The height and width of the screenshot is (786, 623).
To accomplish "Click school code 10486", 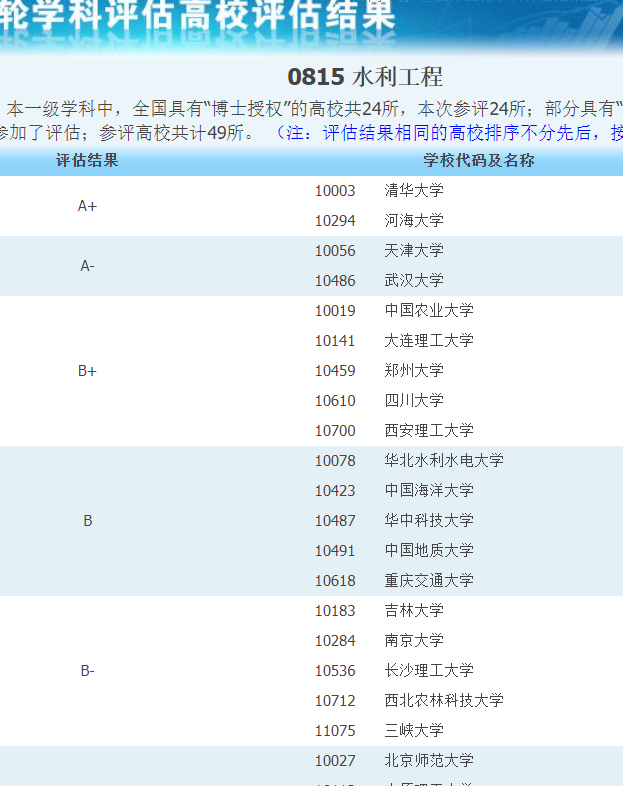I will point(335,281).
